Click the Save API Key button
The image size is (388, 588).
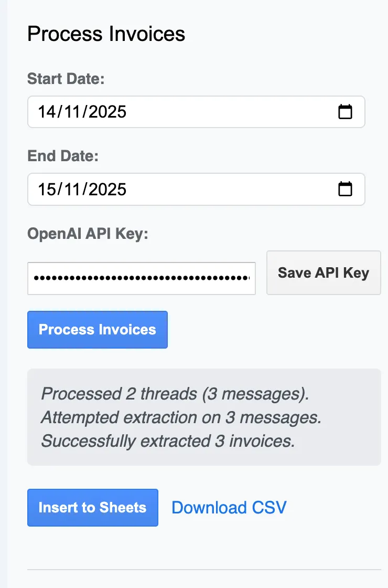point(324,272)
